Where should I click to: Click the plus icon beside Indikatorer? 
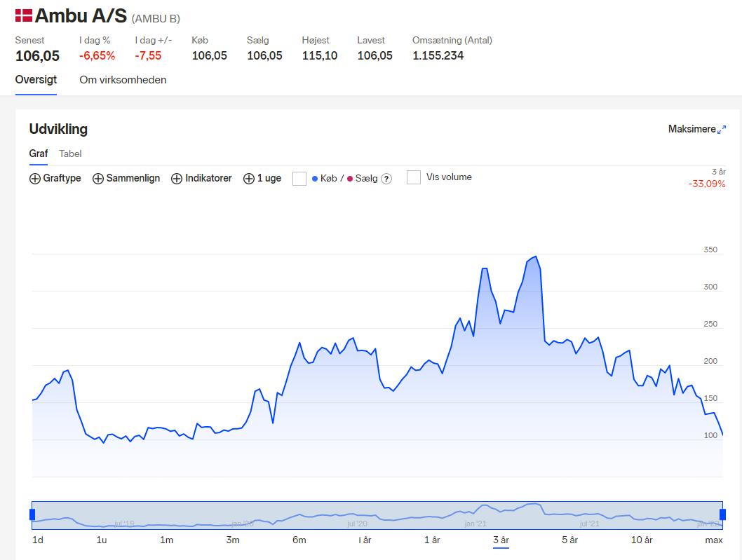(177, 179)
